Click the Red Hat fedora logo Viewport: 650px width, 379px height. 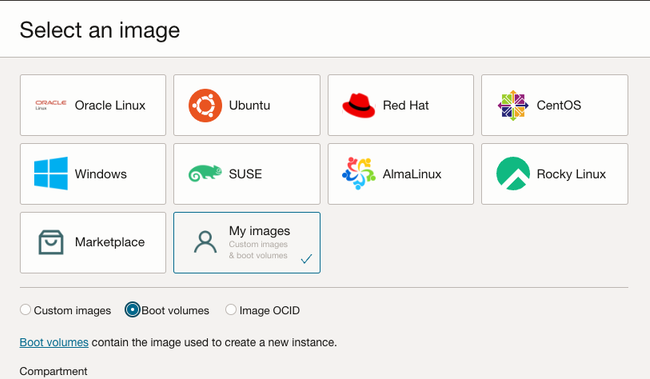[x=359, y=105]
